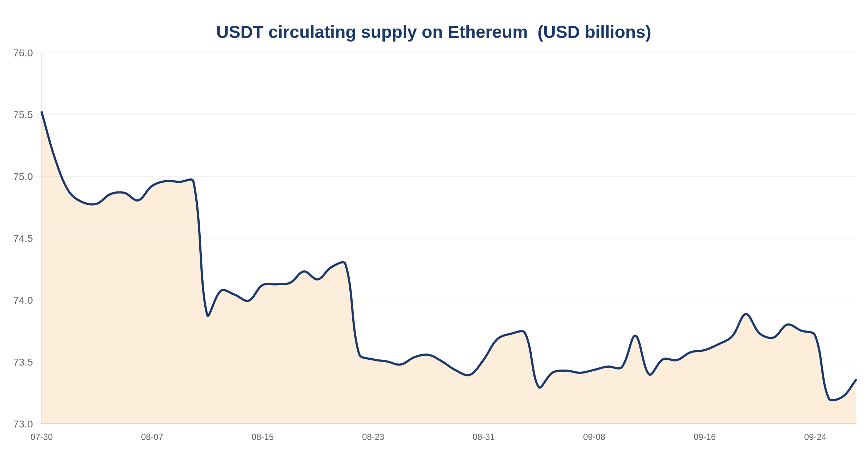Select the 07-30 date tick label

(x=42, y=437)
